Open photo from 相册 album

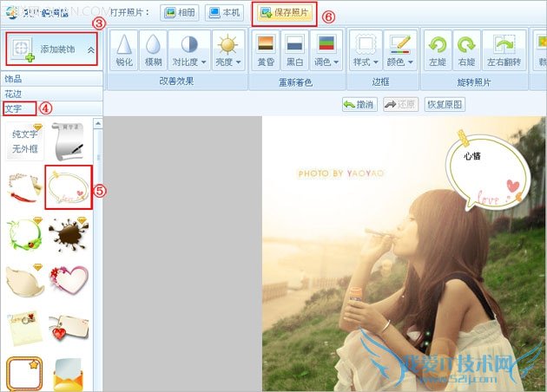[180, 13]
